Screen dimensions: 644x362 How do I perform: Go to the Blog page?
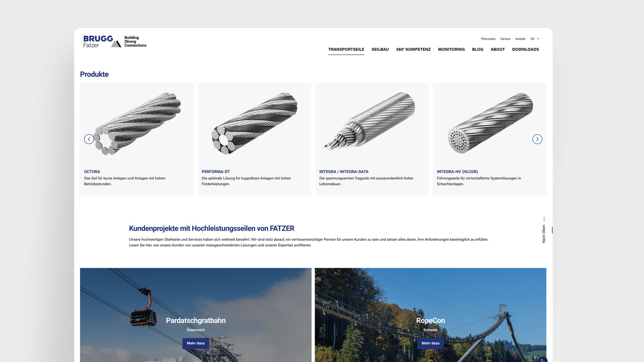(x=478, y=49)
